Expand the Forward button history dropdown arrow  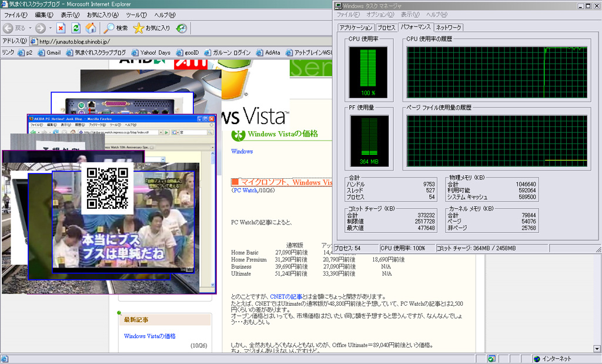coord(51,28)
